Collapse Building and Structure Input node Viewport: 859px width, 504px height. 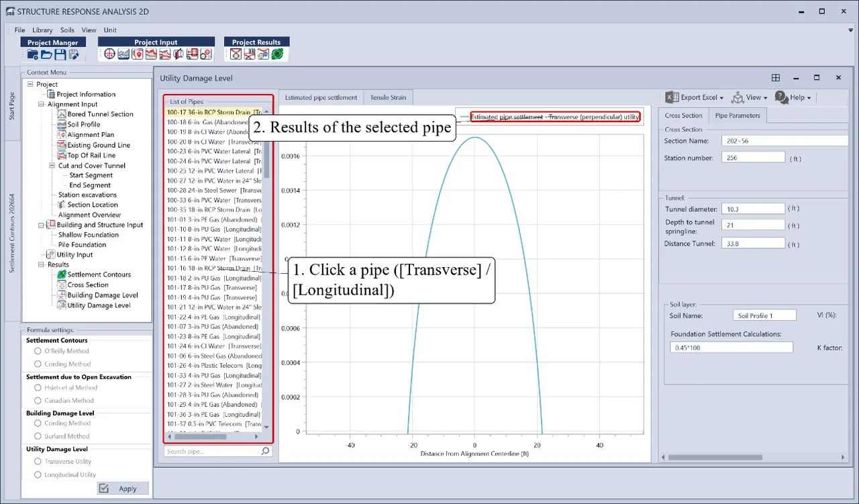coord(42,225)
